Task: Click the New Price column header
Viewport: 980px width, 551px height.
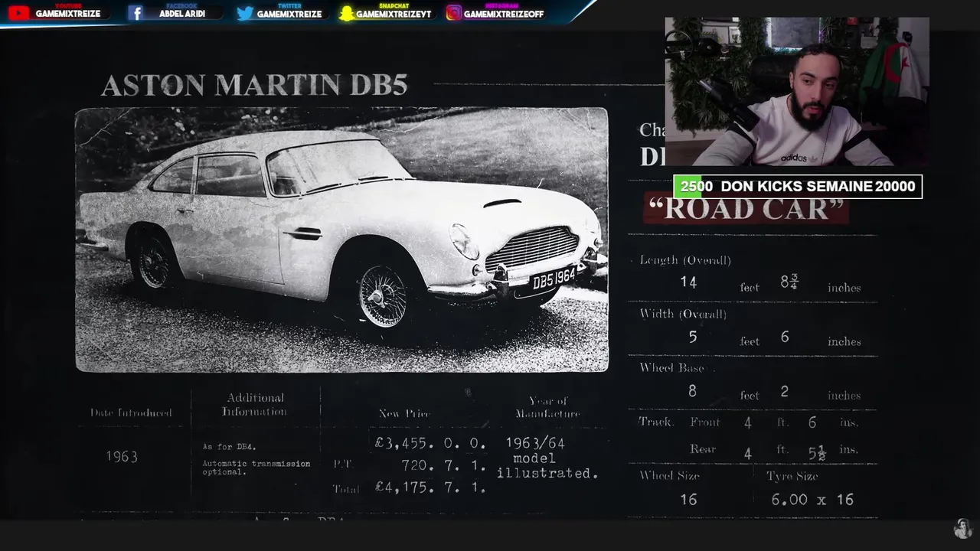Action: 404,413
